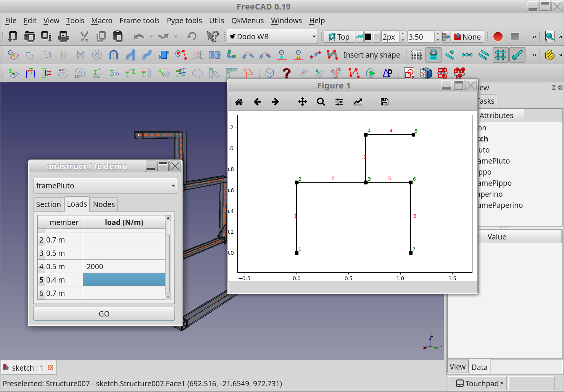Click the green play cube icon
This screenshot has height=392, width=564.
click(x=371, y=73)
